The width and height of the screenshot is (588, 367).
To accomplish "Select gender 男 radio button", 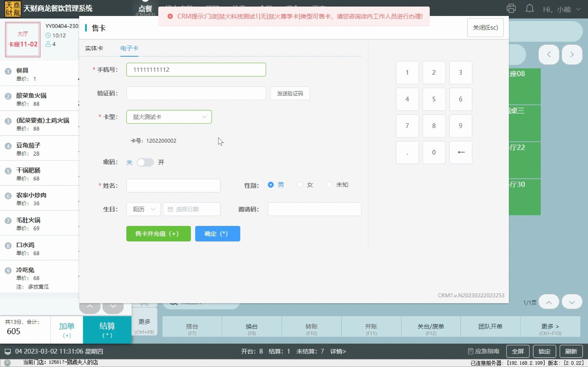I will tap(271, 185).
